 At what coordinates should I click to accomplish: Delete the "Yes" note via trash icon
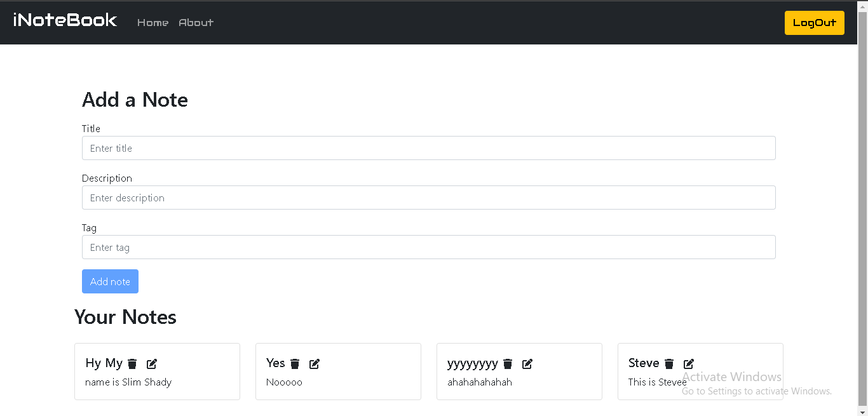[x=295, y=363]
